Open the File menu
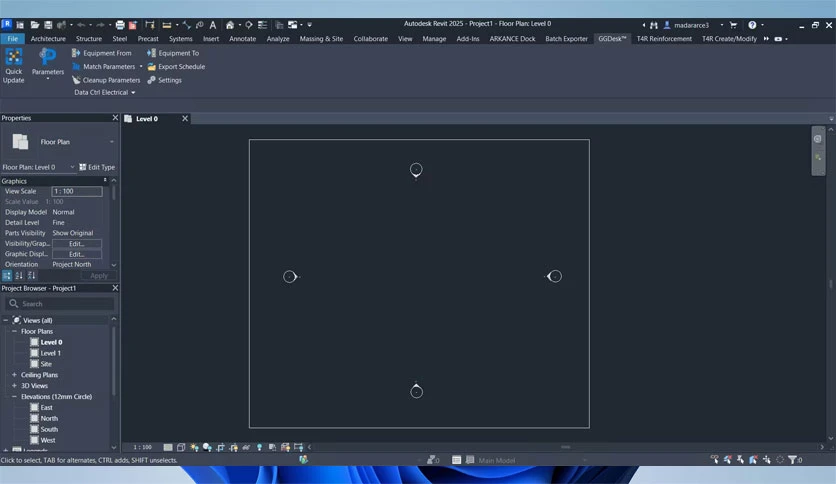 point(13,38)
